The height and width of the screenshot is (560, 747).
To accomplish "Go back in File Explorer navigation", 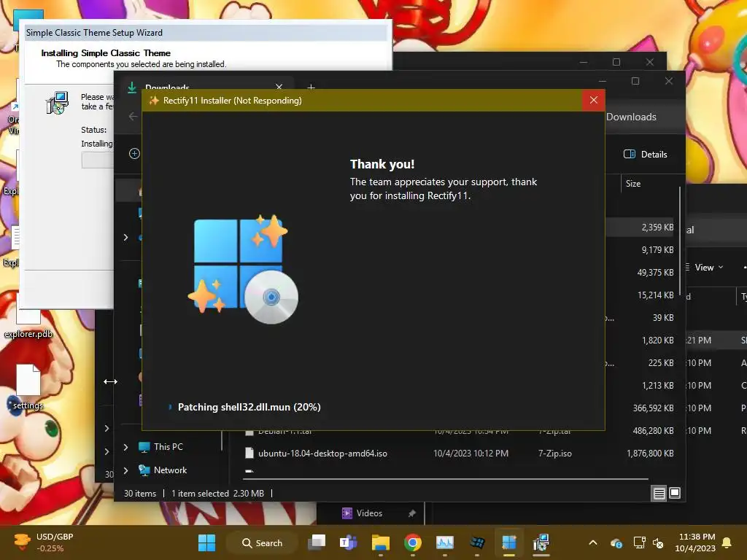I will point(133,116).
